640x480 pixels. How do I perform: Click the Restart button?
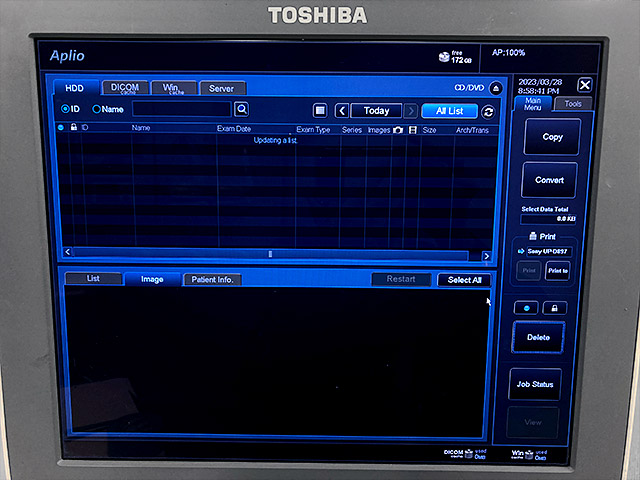[401, 279]
